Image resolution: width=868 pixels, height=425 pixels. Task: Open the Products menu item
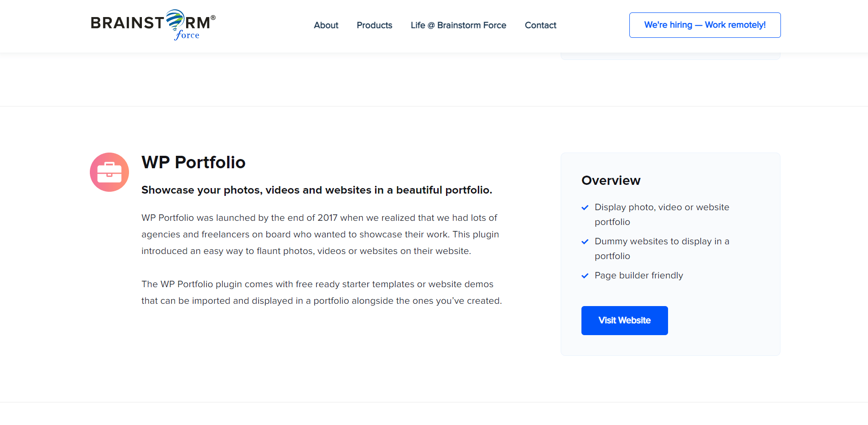pos(375,25)
